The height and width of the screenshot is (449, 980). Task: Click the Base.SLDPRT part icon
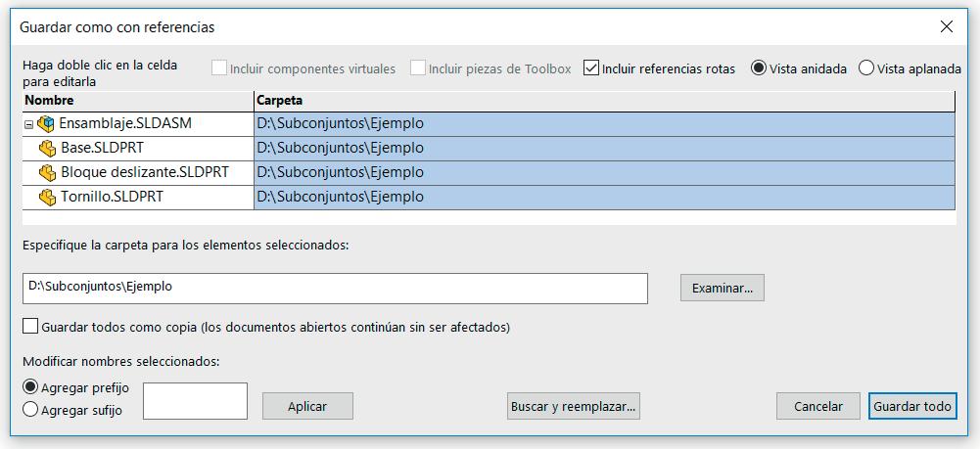coord(48,149)
